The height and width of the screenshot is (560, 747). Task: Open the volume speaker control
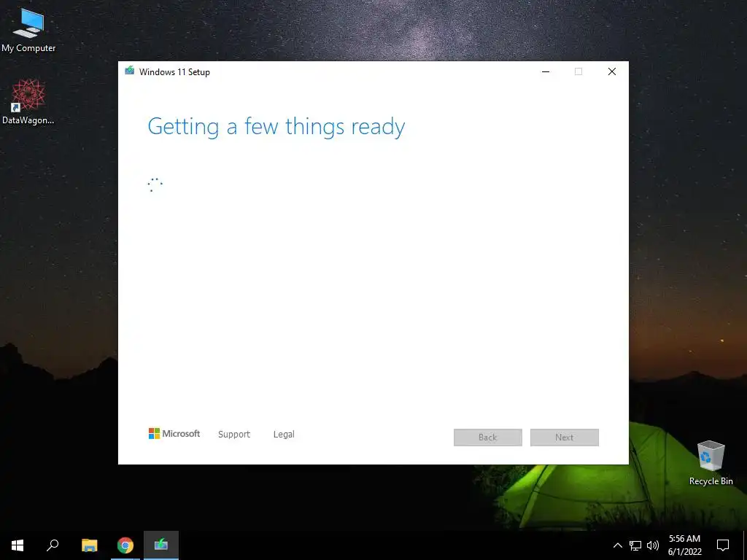pyautogui.click(x=653, y=545)
